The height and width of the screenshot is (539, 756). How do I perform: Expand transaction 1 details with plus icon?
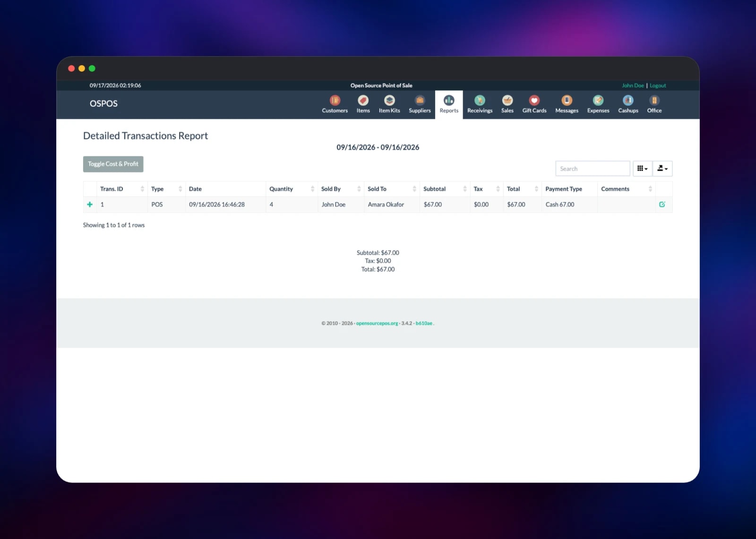(x=90, y=205)
